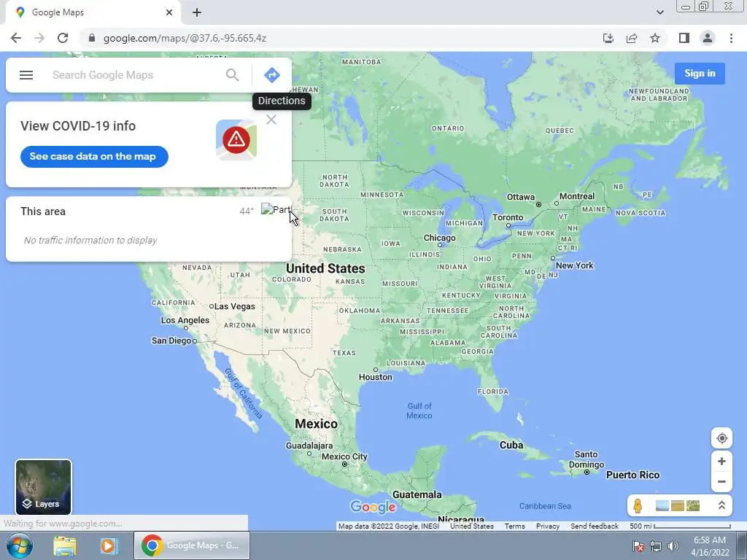Go back with the browser arrow
The height and width of the screenshot is (560, 747).
16,38
